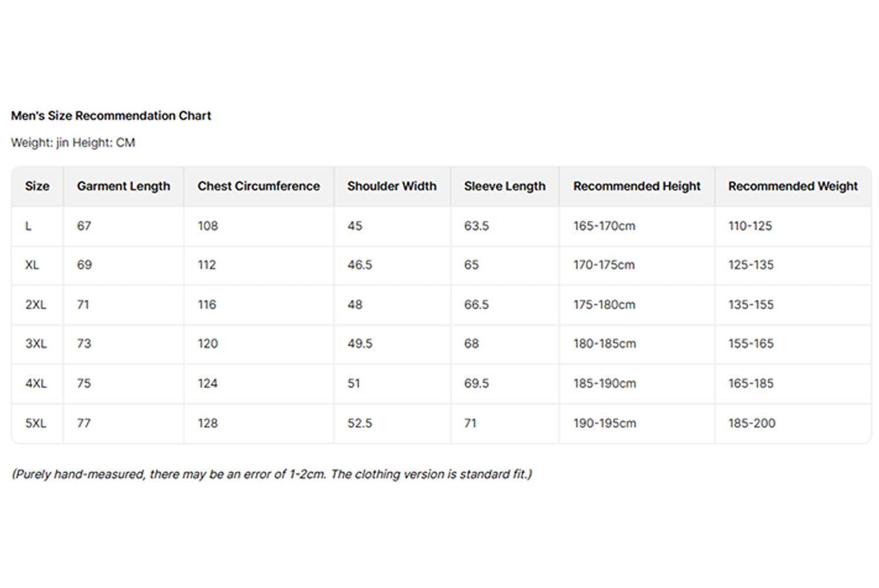
Task: Click the 124 chest circumference cell
Action: tap(207, 384)
